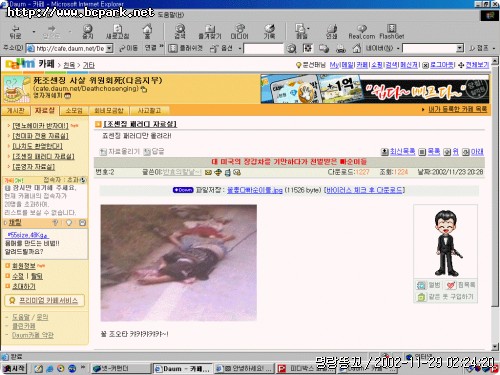Click the 찜목록 heart icon under the avatar
This screenshot has height=375, width=500.
pyautogui.click(x=451, y=285)
